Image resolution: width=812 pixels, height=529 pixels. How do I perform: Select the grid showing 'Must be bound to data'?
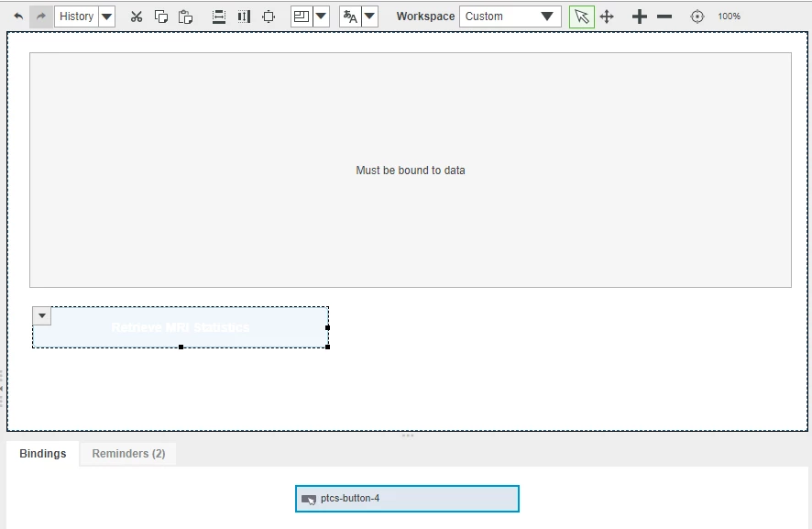(x=411, y=170)
